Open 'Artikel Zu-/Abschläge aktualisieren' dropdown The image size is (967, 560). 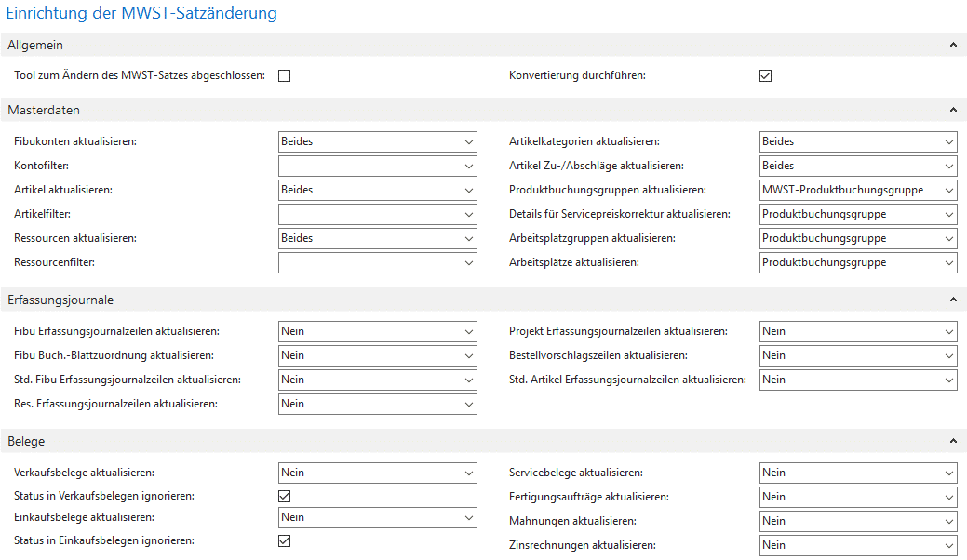tap(858, 166)
